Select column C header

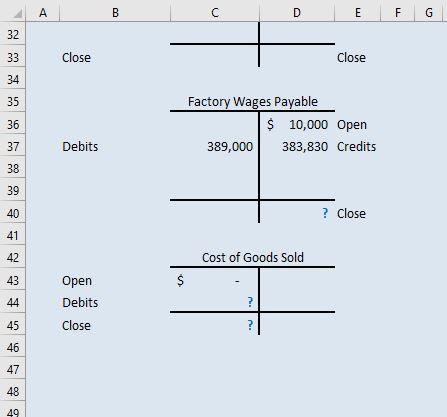click(x=215, y=13)
